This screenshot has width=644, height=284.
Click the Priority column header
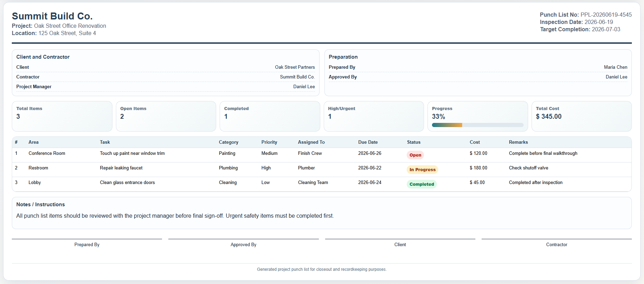pyautogui.click(x=269, y=142)
